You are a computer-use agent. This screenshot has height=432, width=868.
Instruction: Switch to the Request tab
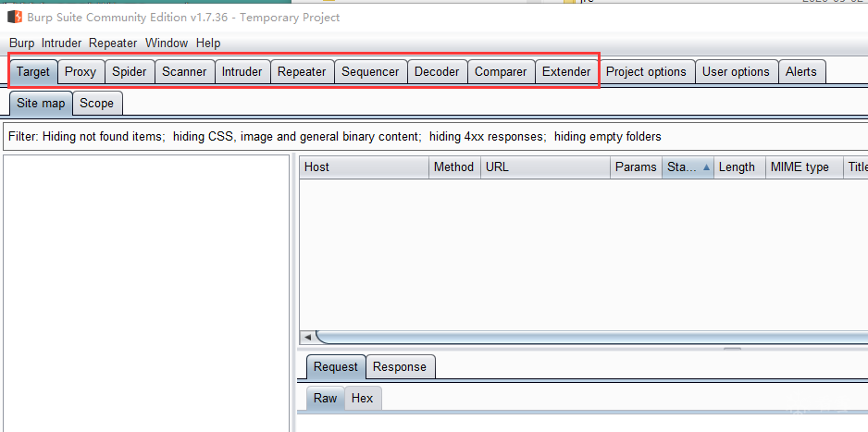(336, 367)
